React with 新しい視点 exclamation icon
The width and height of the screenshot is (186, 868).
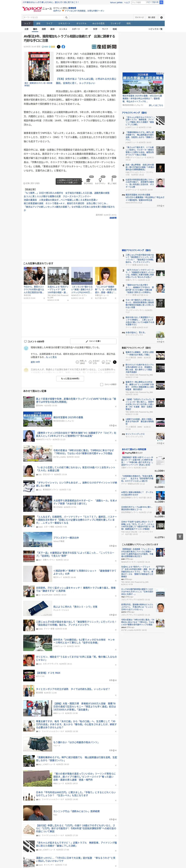pyautogui.click(x=112, y=180)
